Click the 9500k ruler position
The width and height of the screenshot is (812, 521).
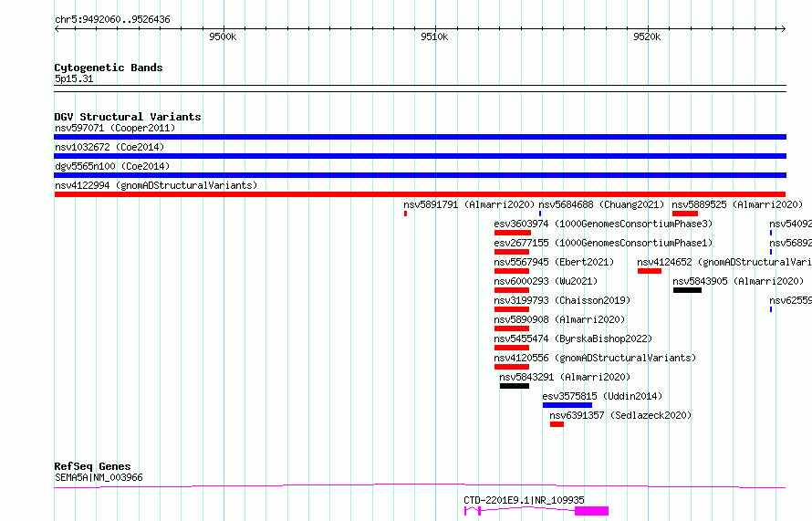click(223, 36)
